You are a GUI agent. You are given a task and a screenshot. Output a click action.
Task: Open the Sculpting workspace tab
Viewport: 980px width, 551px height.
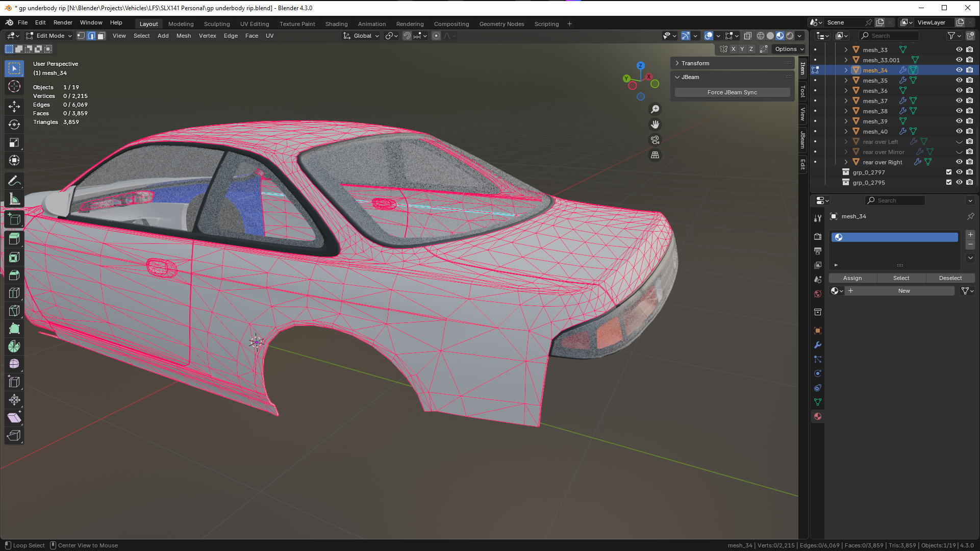[x=217, y=24]
